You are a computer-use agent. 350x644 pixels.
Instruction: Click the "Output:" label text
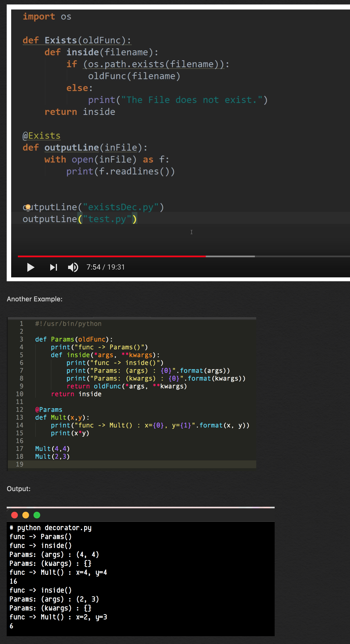(x=19, y=489)
